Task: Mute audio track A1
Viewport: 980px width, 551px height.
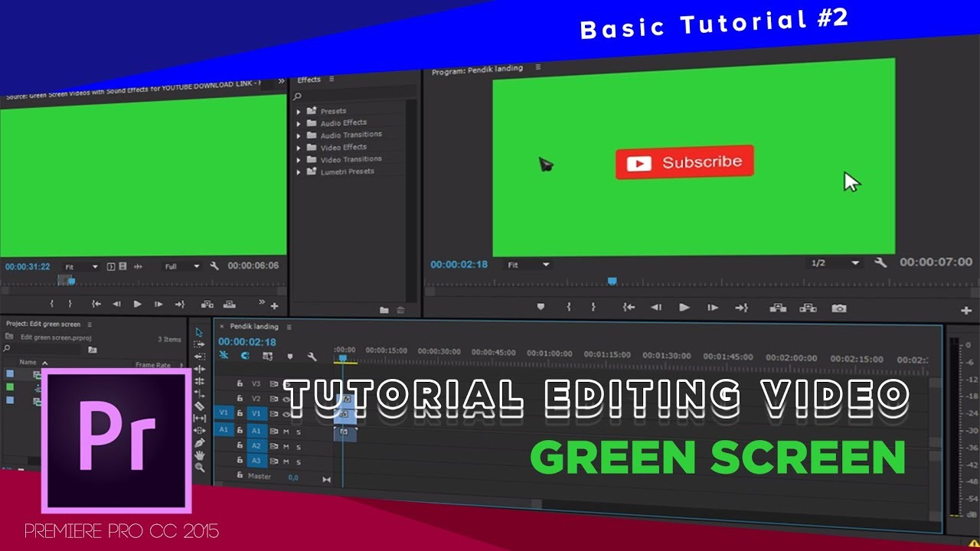Action: click(286, 432)
